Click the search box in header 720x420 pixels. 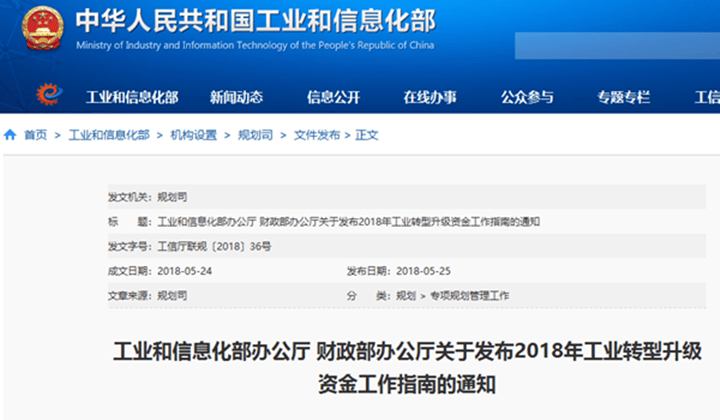(617, 45)
